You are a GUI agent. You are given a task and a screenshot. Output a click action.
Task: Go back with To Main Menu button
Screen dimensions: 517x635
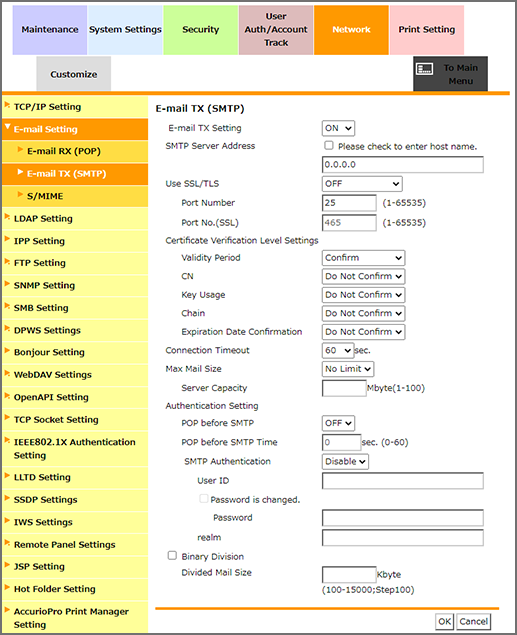pos(450,74)
